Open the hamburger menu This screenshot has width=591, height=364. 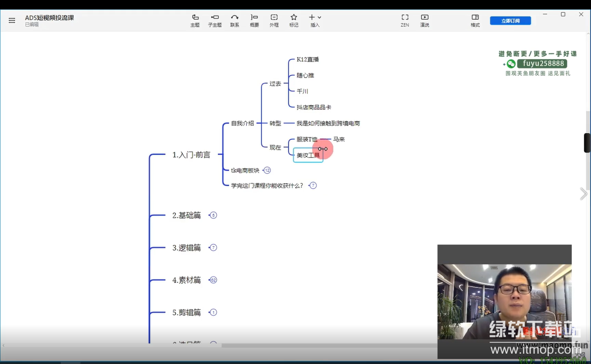(x=12, y=21)
